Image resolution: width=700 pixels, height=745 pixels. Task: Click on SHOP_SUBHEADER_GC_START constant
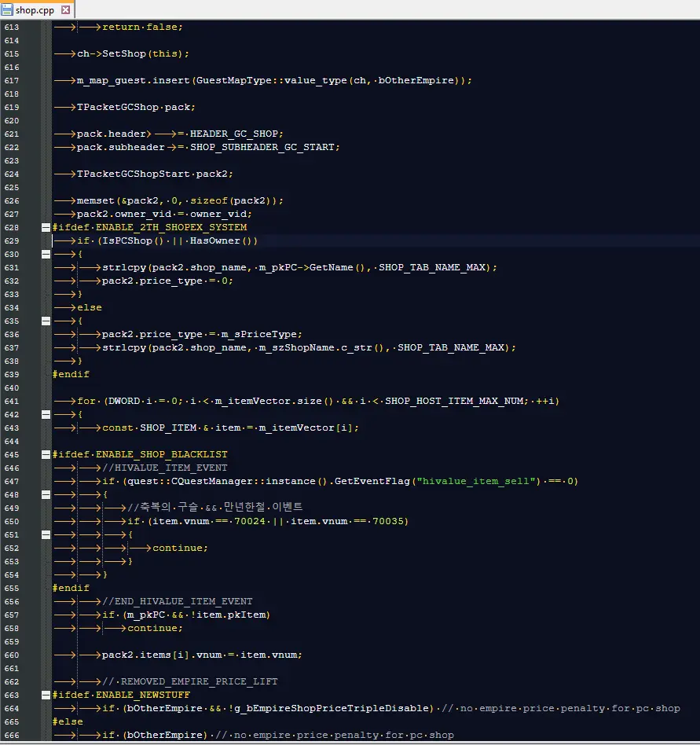pos(262,147)
